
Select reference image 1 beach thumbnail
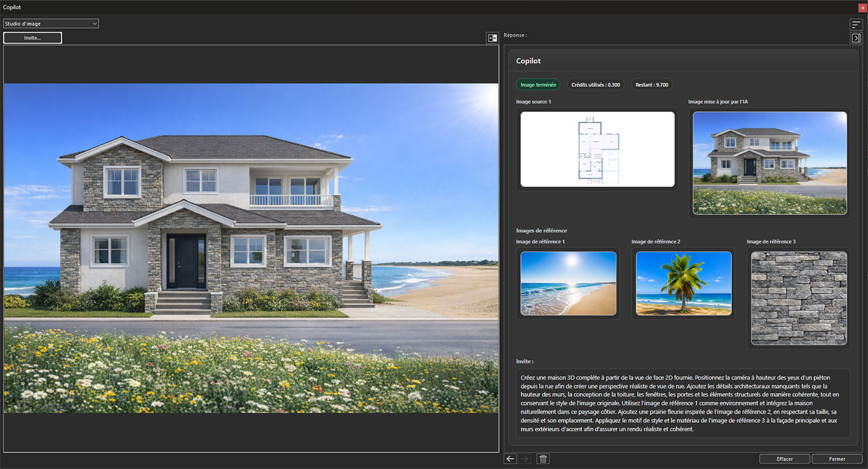[x=568, y=283]
